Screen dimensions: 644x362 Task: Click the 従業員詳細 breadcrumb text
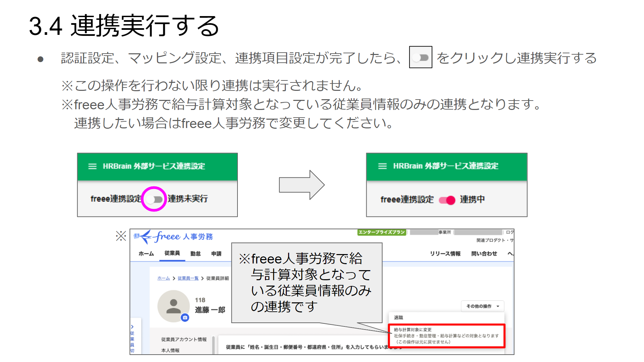coord(218,278)
